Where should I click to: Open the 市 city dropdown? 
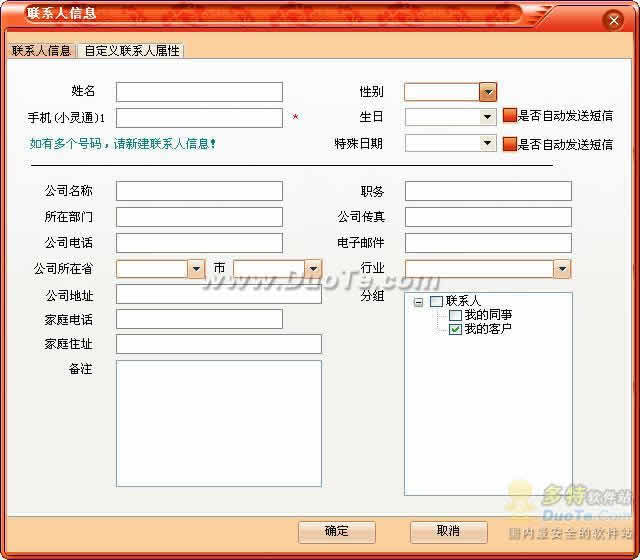[x=313, y=269]
